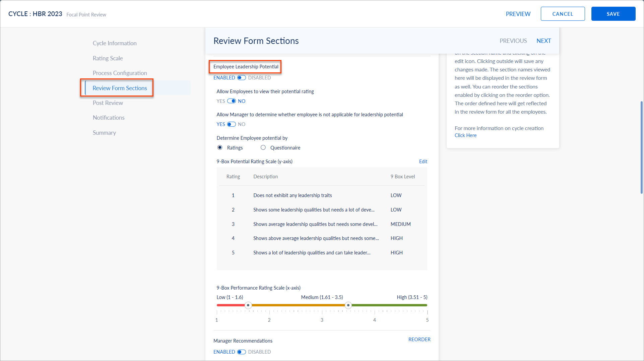The width and height of the screenshot is (644, 361).
Task: View the Summary section
Action: (x=104, y=132)
